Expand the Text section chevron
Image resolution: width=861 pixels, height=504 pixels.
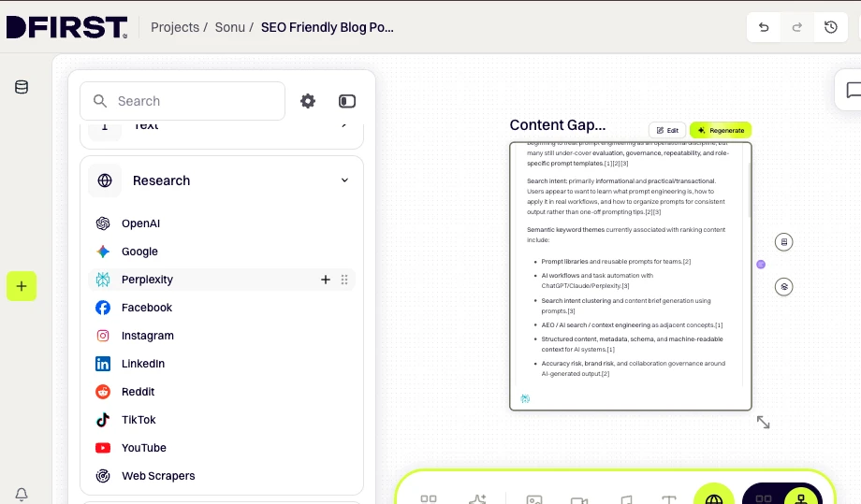click(x=344, y=125)
